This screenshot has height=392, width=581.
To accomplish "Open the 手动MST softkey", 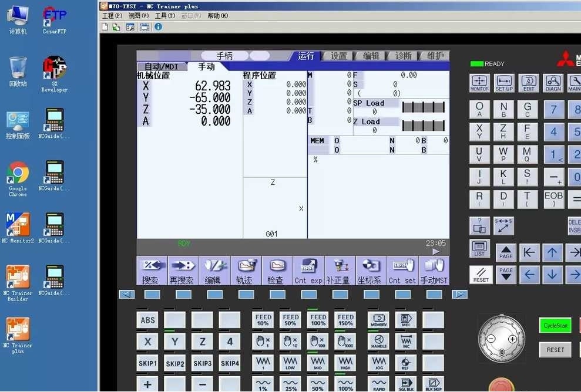I will tap(434, 271).
